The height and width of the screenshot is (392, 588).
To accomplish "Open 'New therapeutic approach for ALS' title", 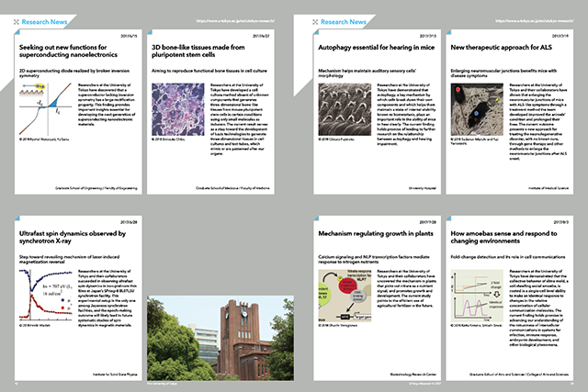I will pyautogui.click(x=501, y=48).
